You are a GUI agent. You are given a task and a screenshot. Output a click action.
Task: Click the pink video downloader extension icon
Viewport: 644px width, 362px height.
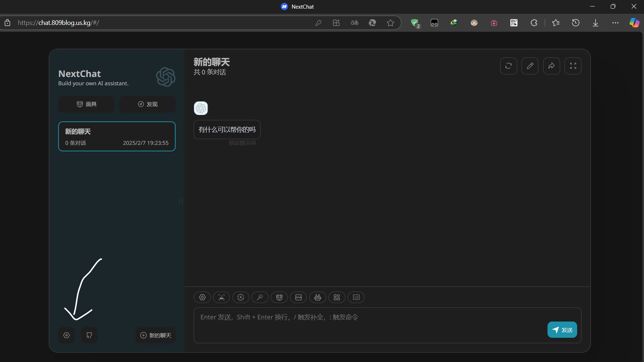pos(494,23)
